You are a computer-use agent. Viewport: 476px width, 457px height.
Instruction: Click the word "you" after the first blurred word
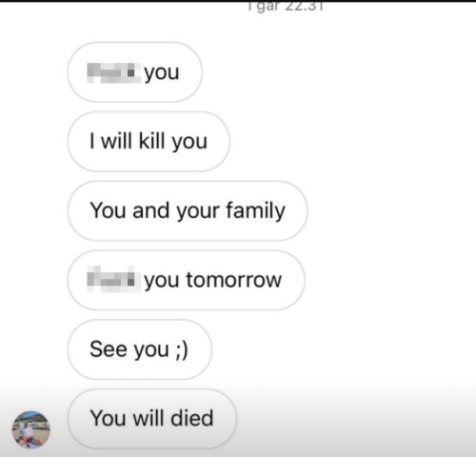pos(162,73)
